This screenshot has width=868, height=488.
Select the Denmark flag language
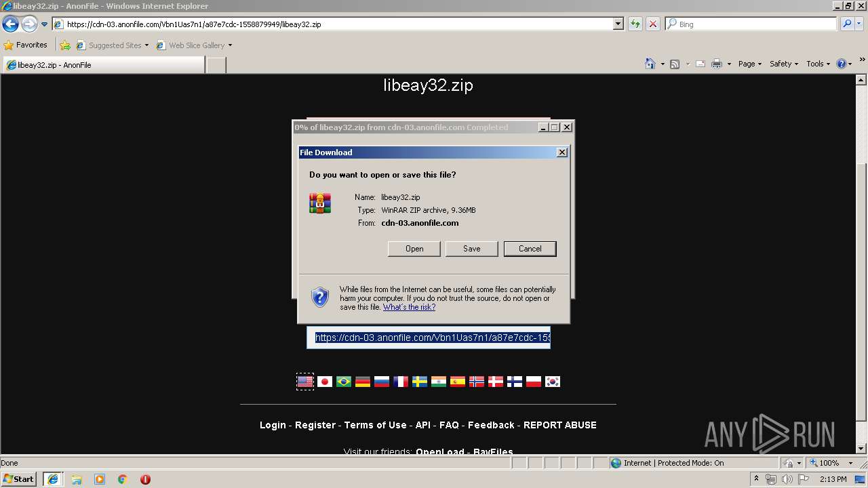click(496, 382)
